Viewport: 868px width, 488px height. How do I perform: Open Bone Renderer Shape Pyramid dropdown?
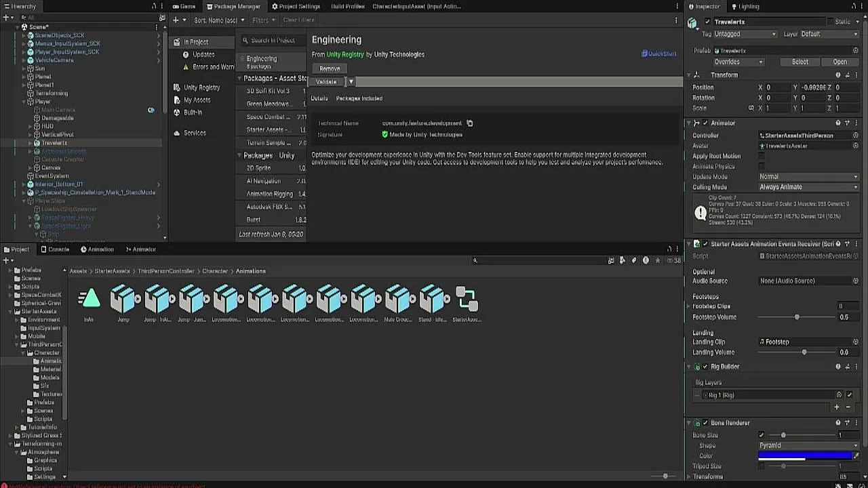pos(808,445)
